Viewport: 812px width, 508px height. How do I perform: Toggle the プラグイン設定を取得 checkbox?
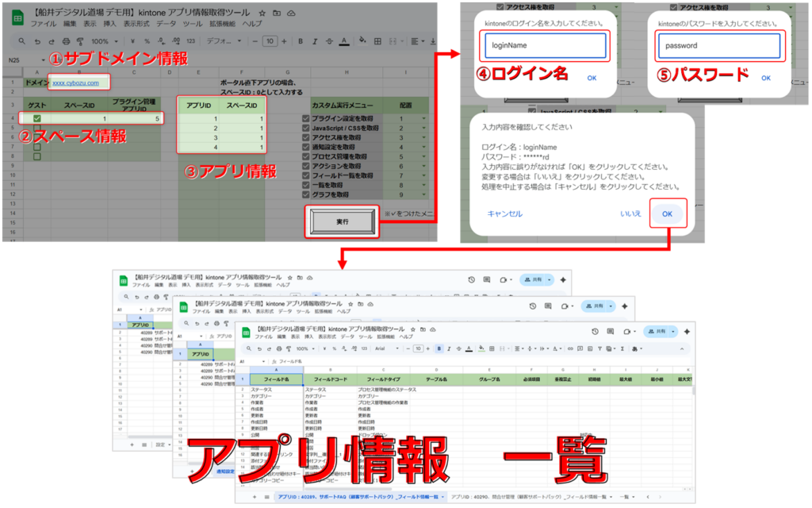coord(306,119)
